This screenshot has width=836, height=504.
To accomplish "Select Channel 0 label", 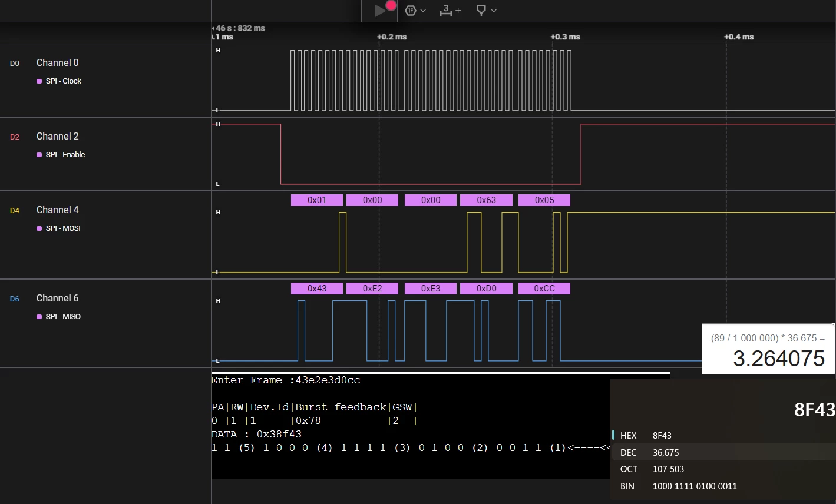I will coord(57,63).
